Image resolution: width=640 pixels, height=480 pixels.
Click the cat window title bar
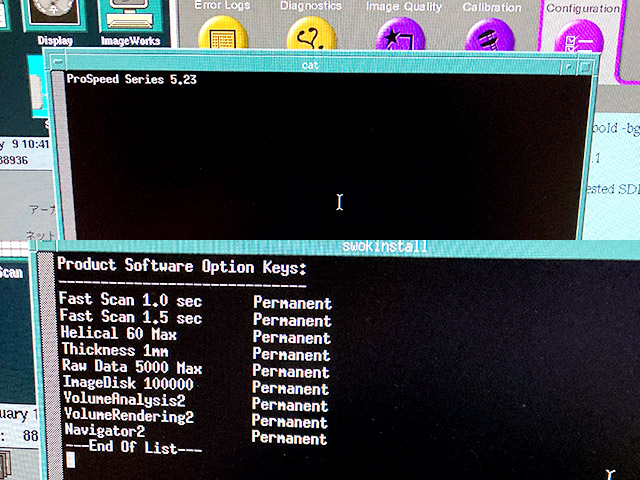pyautogui.click(x=313, y=64)
